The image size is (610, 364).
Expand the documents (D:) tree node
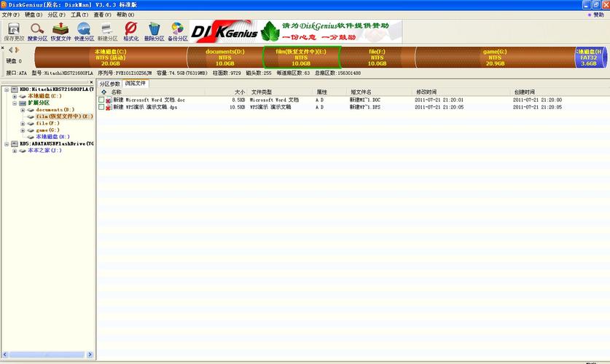pyautogui.click(x=23, y=110)
